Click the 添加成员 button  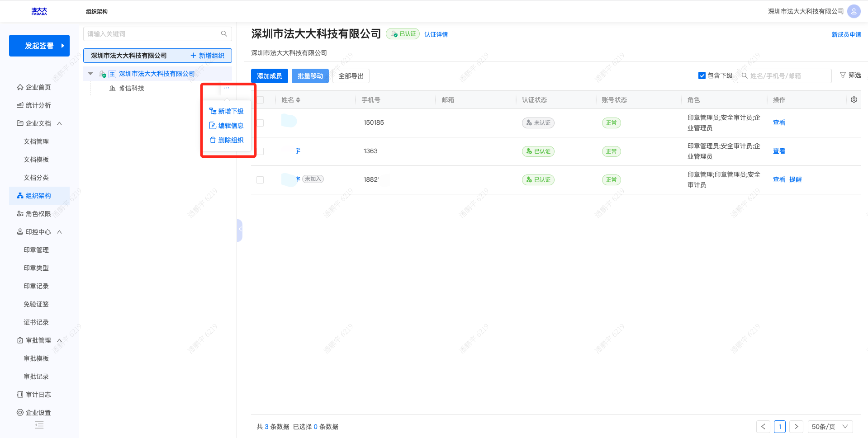(x=270, y=76)
